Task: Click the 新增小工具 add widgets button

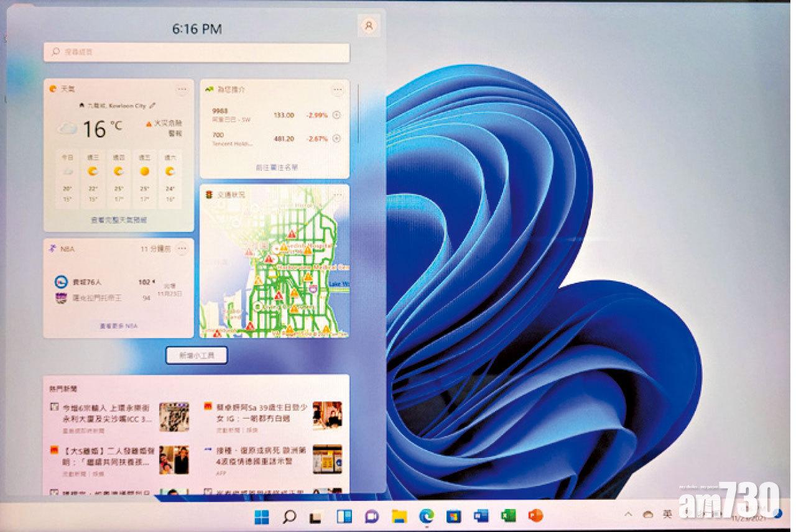Action: point(196,355)
